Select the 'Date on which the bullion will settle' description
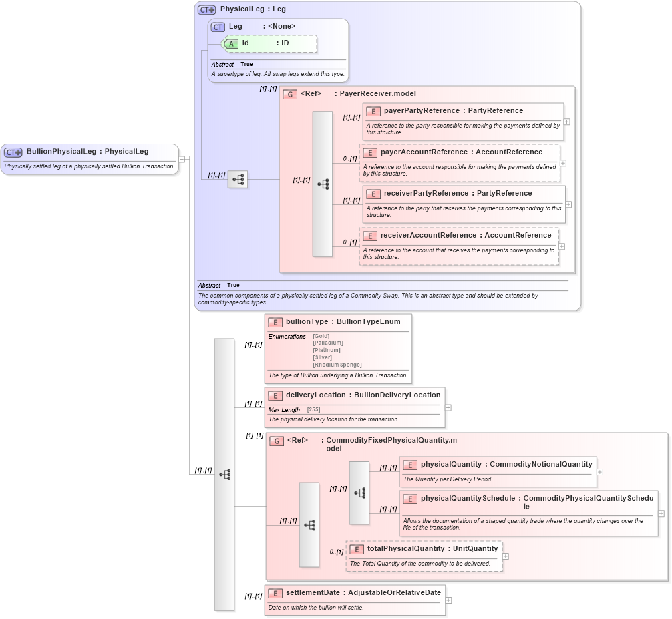The image size is (672, 619). point(316,608)
